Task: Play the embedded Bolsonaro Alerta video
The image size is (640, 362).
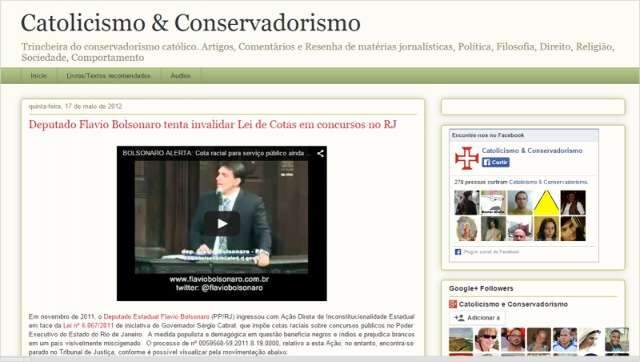Action: pos(222,223)
